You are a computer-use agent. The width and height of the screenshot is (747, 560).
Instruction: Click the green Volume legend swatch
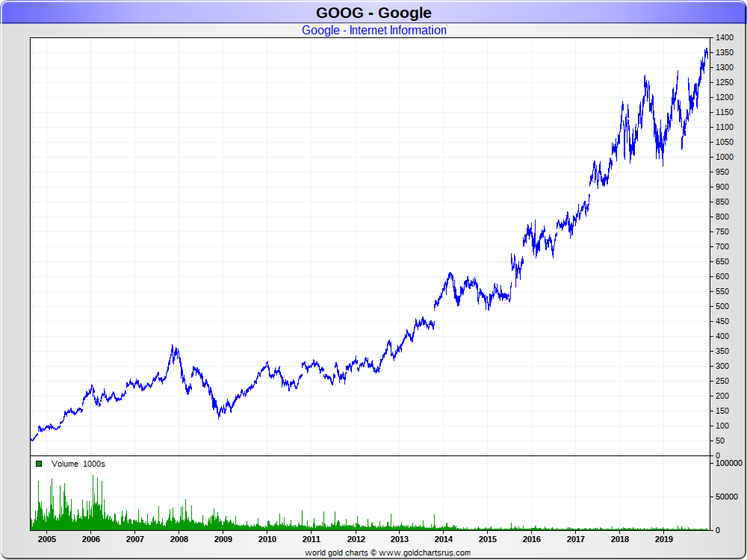click(39, 464)
